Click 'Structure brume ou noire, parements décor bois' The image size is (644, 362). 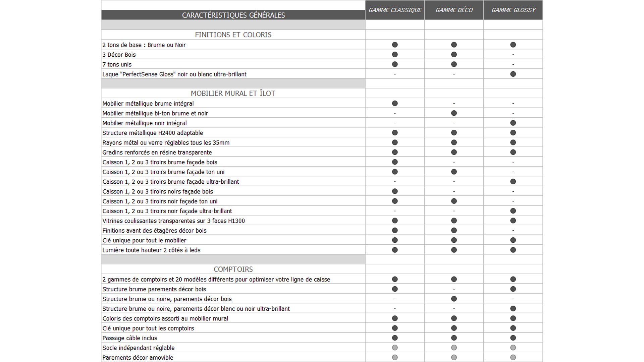point(167,299)
